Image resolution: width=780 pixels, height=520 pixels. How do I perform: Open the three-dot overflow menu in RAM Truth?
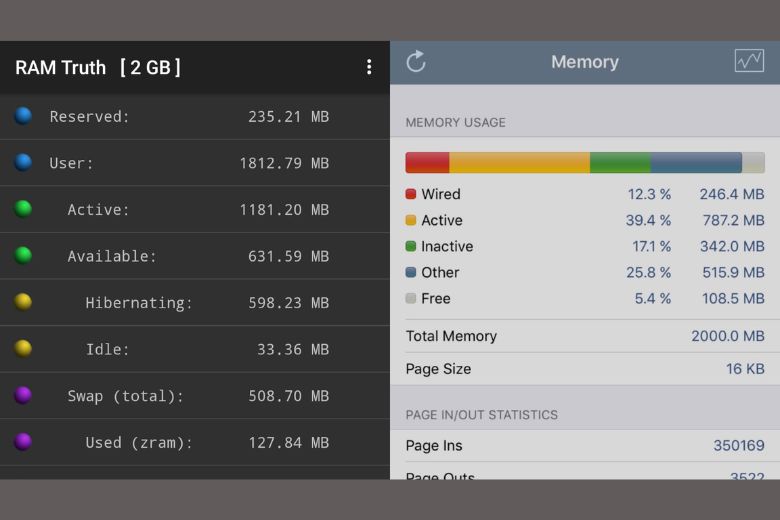click(369, 67)
